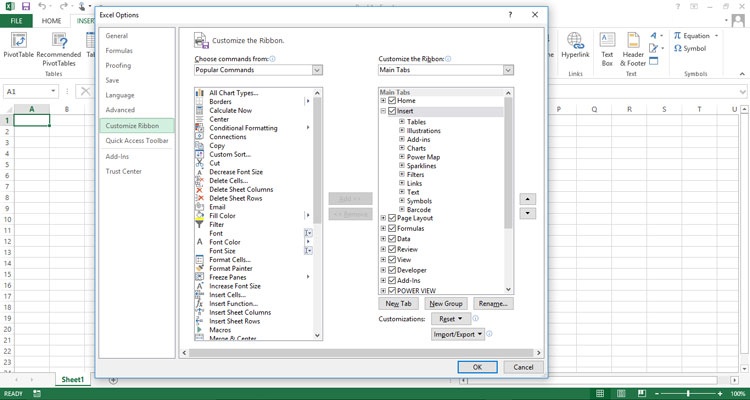The width and height of the screenshot is (750, 400).
Task: Toggle the Developer tab checkbox
Action: (392, 270)
